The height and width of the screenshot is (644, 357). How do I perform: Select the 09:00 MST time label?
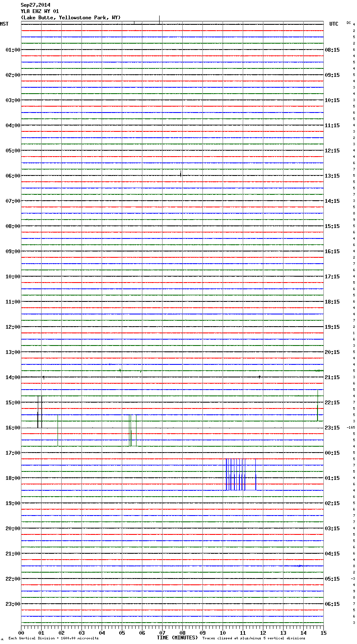pos(13,251)
